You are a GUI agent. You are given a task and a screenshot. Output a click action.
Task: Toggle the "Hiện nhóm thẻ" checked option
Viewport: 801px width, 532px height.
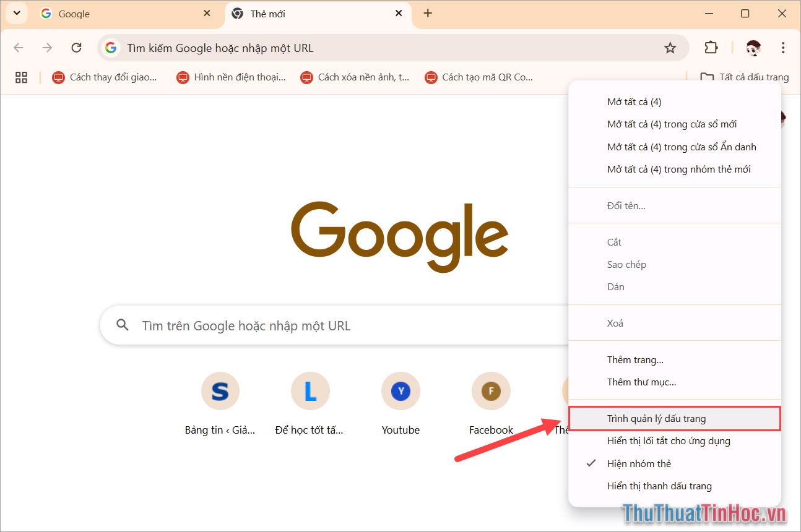639,463
